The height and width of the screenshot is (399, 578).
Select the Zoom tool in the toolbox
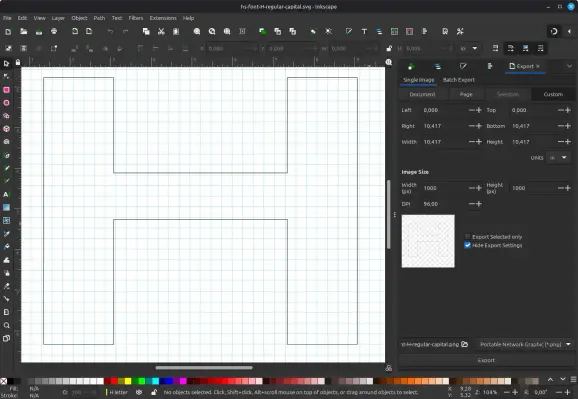pos(6,325)
